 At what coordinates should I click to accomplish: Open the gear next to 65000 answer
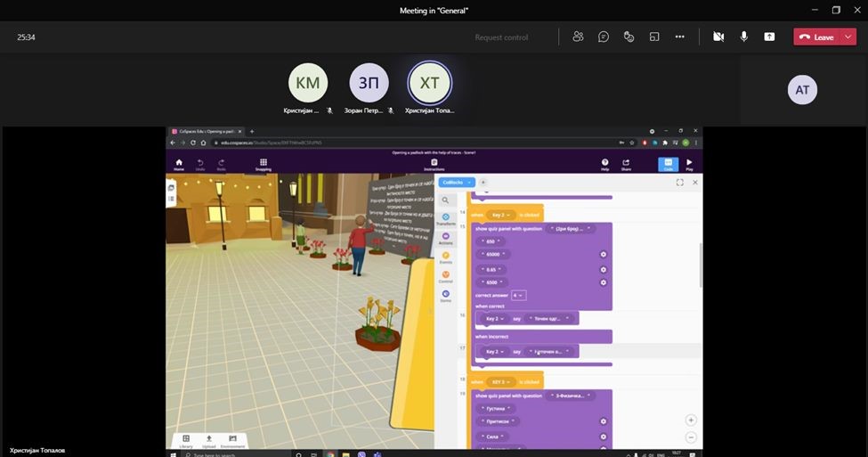pyautogui.click(x=604, y=254)
